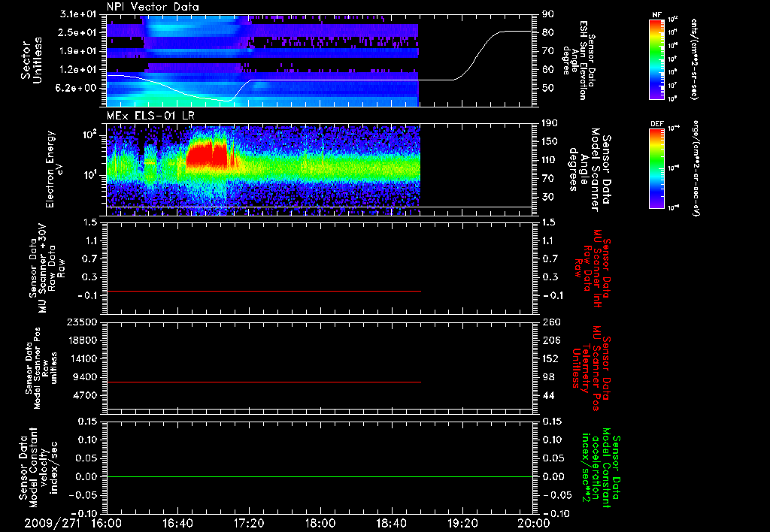Screen dimensions: 770x532
Task: Click the 150 scanner angle tick label
Action: (x=550, y=142)
